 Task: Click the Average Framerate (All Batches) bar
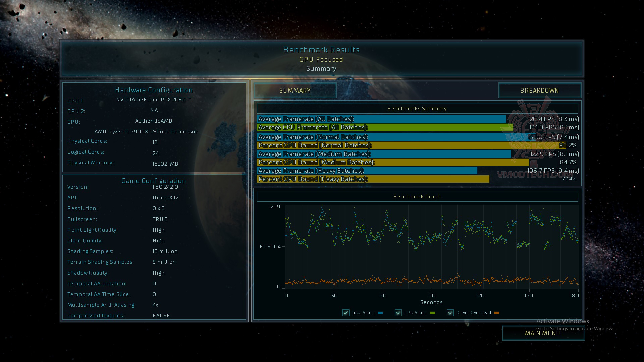coord(381,119)
